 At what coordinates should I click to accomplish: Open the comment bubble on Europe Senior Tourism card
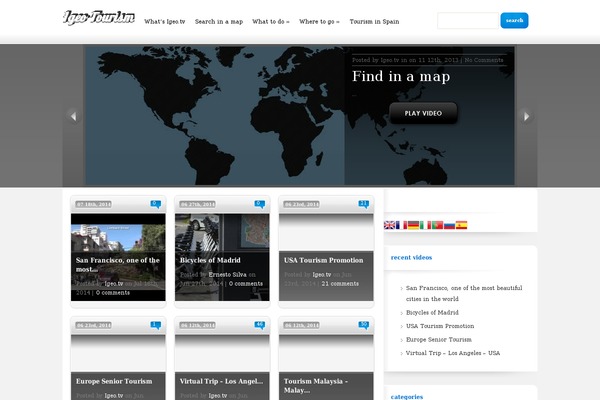pos(155,325)
